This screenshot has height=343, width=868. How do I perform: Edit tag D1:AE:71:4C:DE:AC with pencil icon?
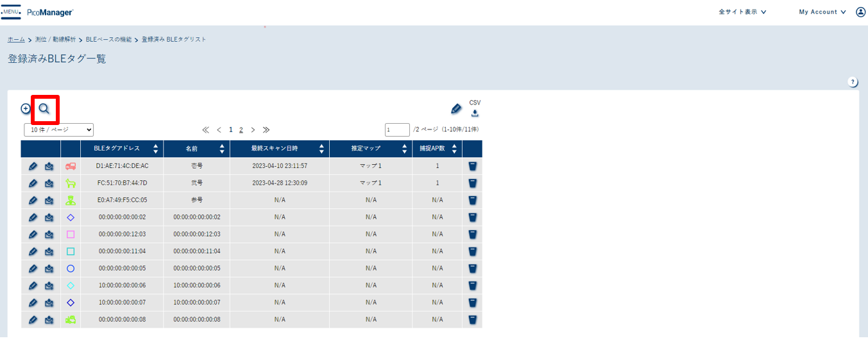pos(33,166)
